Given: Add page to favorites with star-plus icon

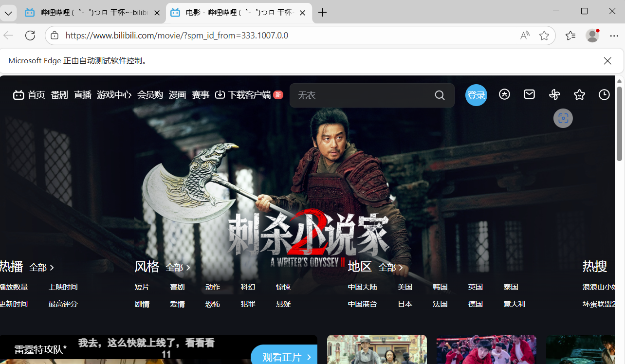Looking at the screenshot, I should (x=544, y=36).
